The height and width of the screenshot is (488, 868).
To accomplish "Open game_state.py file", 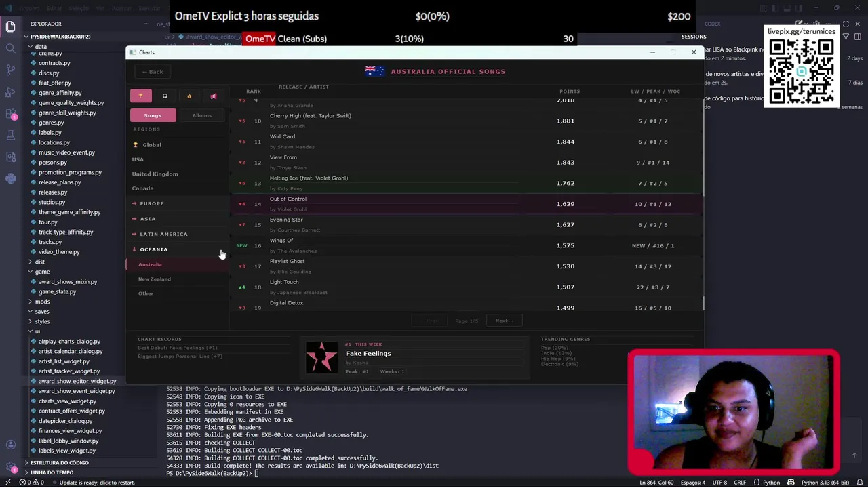I will (x=57, y=291).
